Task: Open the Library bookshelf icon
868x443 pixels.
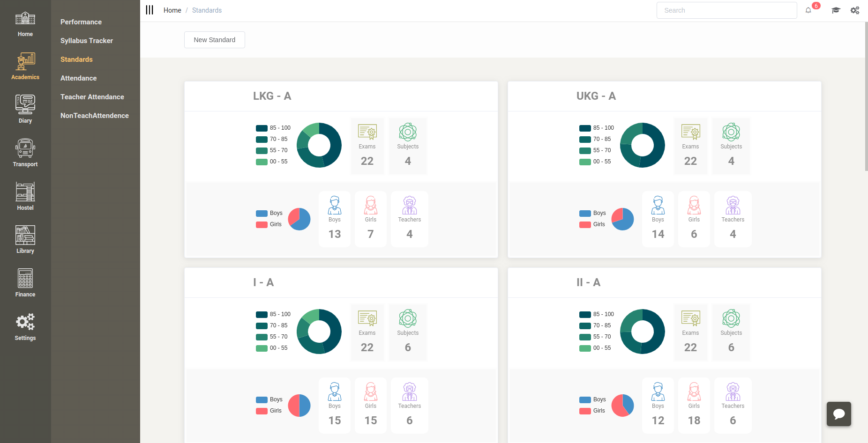Action: pos(25,236)
